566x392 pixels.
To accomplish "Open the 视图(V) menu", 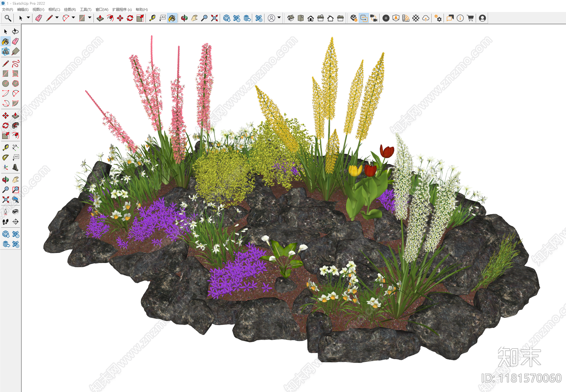I will [x=38, y=10].
